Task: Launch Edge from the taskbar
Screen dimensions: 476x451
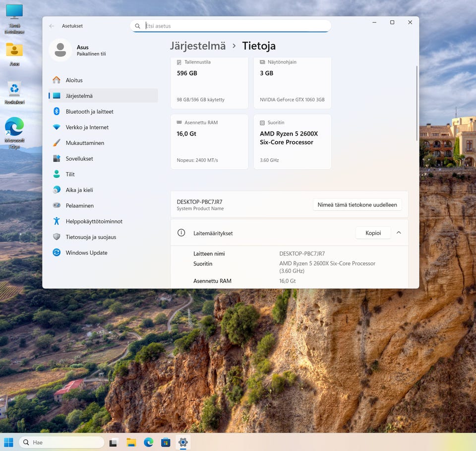Action: tap(148, 443)
